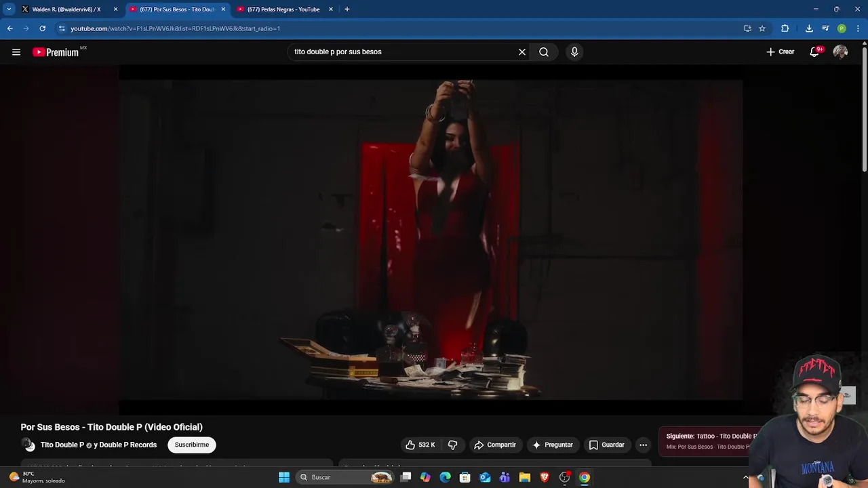Click the magnifier search button
868x488 pixels.
[x=544, y=52]
